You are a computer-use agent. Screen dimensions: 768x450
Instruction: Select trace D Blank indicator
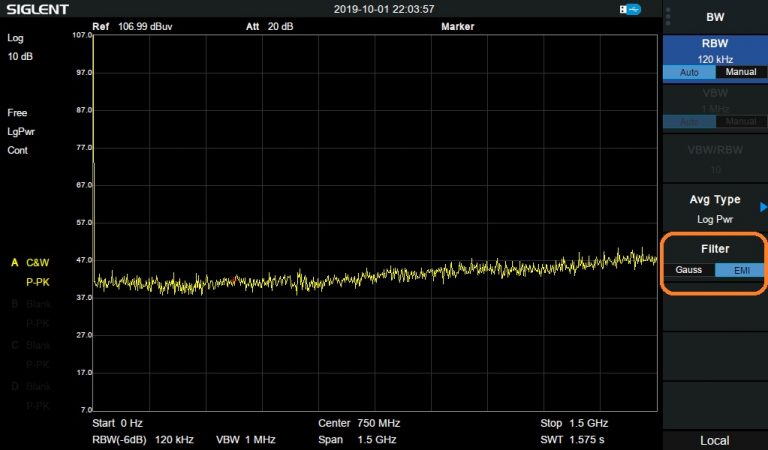tap(31, 385)
